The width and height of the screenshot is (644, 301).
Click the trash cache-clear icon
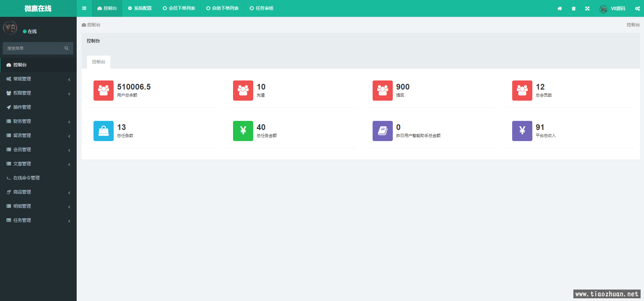(x=573, y=8)
